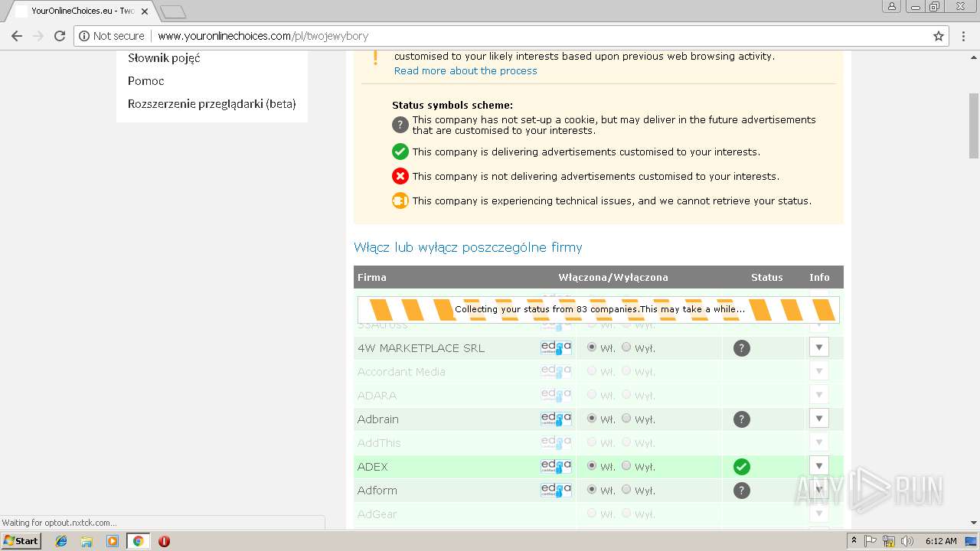Click the Status column header
The width and height of the screenshot is (980, 551).
pos(767,277)
